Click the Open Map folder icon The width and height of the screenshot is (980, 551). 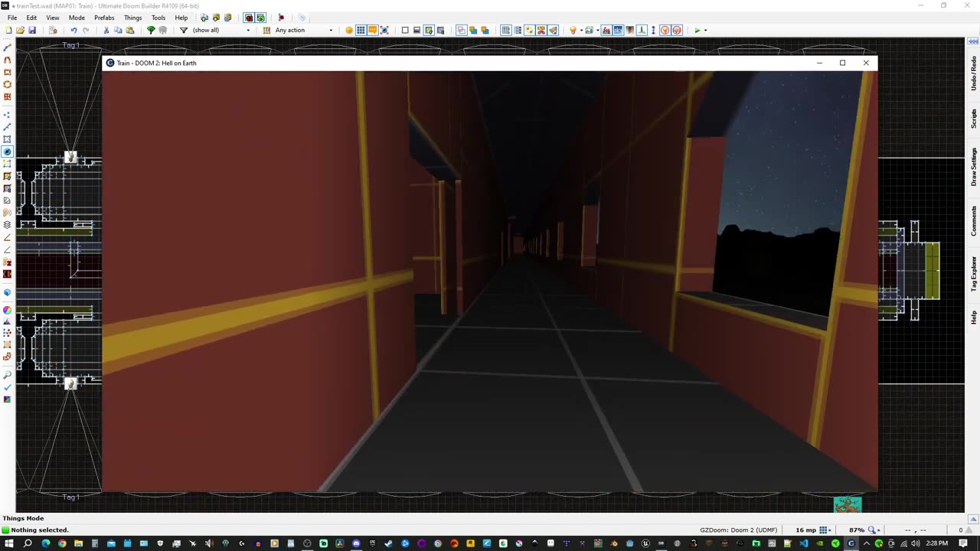(x=20, y=30)
